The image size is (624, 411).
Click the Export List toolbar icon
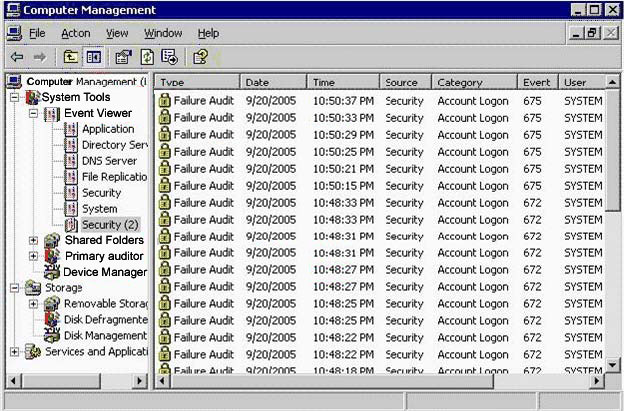coord(170,57)
